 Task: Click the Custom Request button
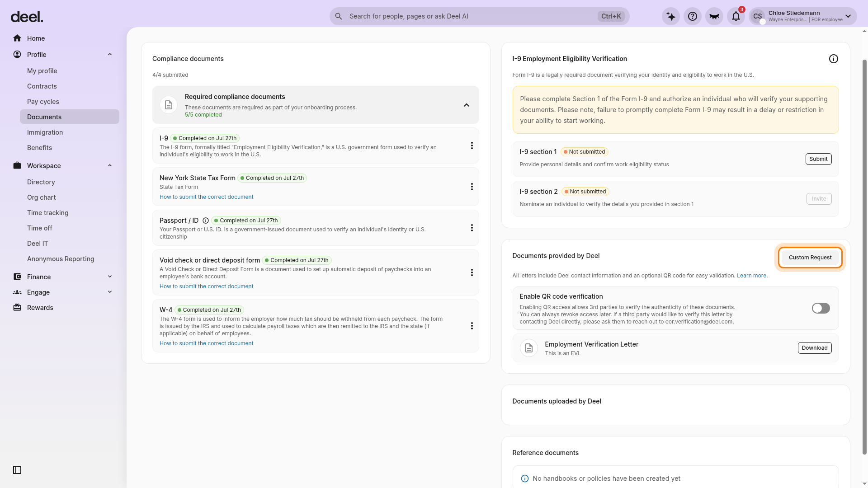coord(810,258)
